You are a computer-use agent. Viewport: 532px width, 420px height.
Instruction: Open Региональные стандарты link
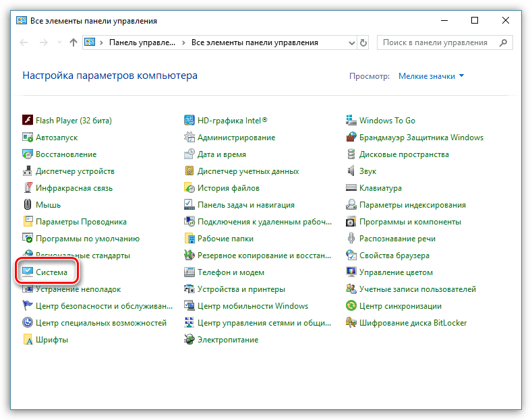83,256
